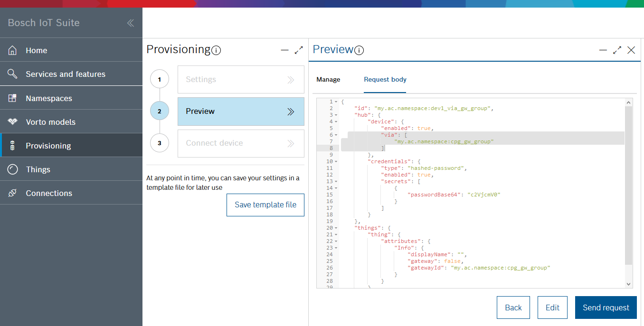The width and height of the screenshot is (644, 326).
Task: Click the Connections plug icon
Action: (13, 193)
